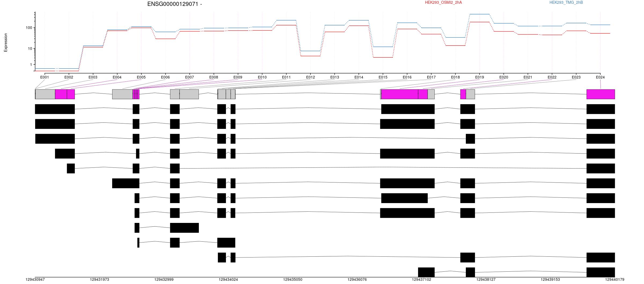Click the E018 exon label
This screenshot has width=644, height=284.
(455, 77)
